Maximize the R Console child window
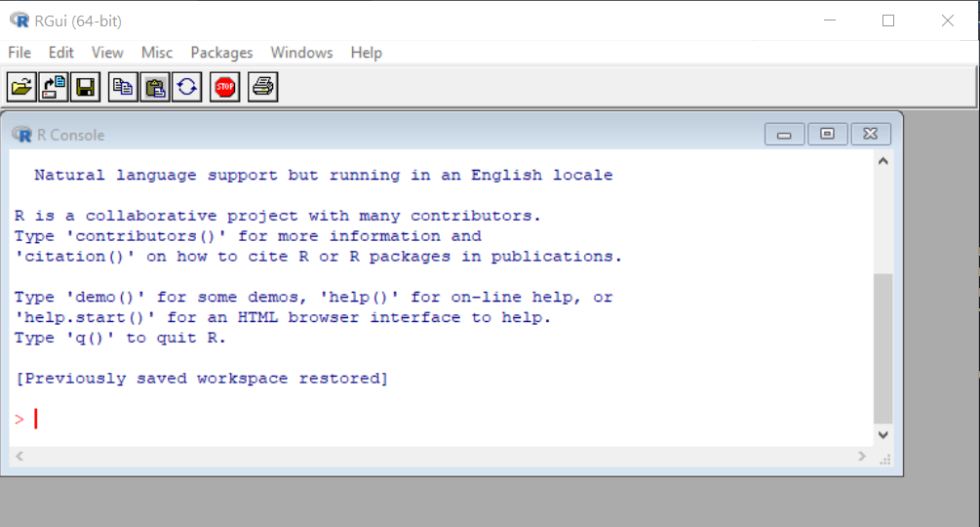This screenshot has width=980, height=527. tap(828, 135)
